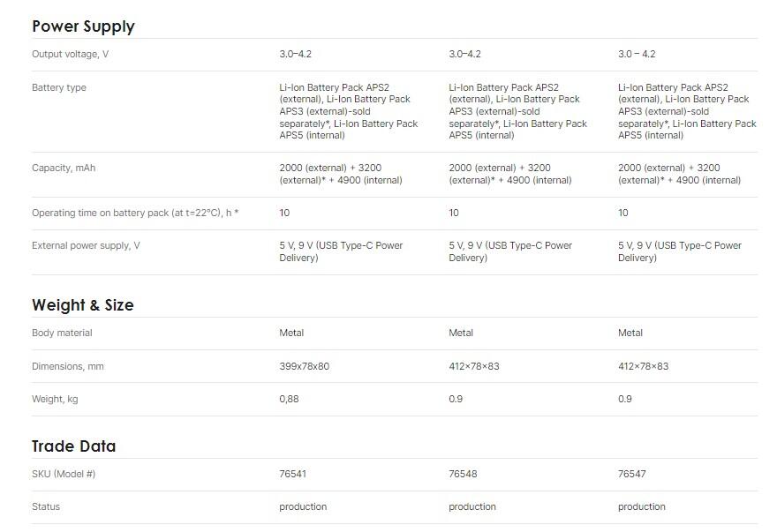Click the Trade Data section heading
This screenshot has height=532, width=777.
point(74,446)
